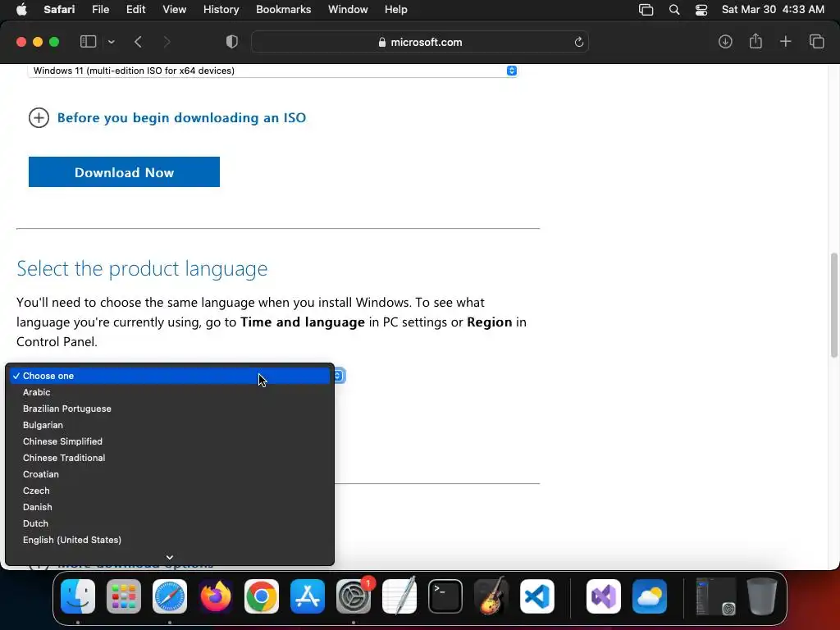The width and height of the screenshot is (840, 630).
Task: Open Control Center in menu bar
Action: (x=701, y=10)
